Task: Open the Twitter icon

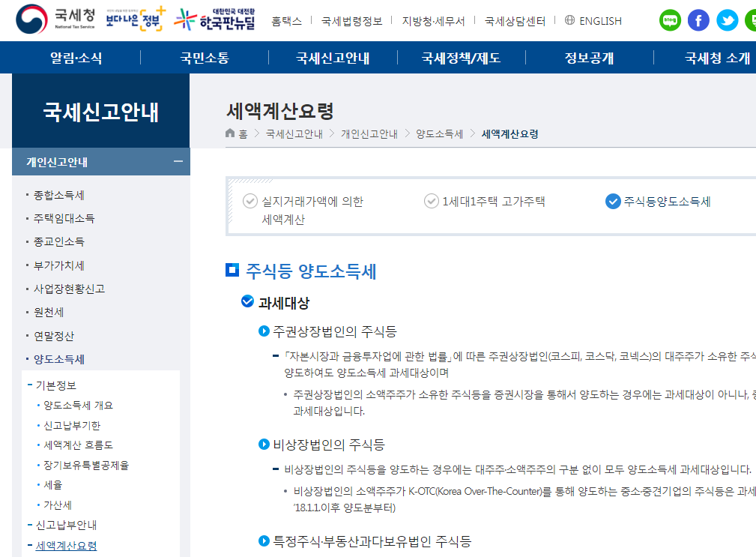Action: click(x=727, y=20)
